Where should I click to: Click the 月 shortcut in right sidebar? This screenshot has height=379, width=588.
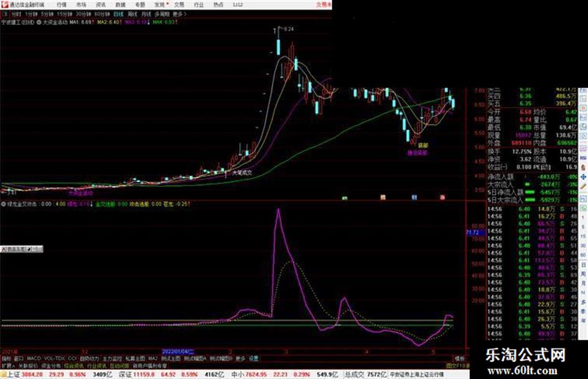(x=583, y=283)
